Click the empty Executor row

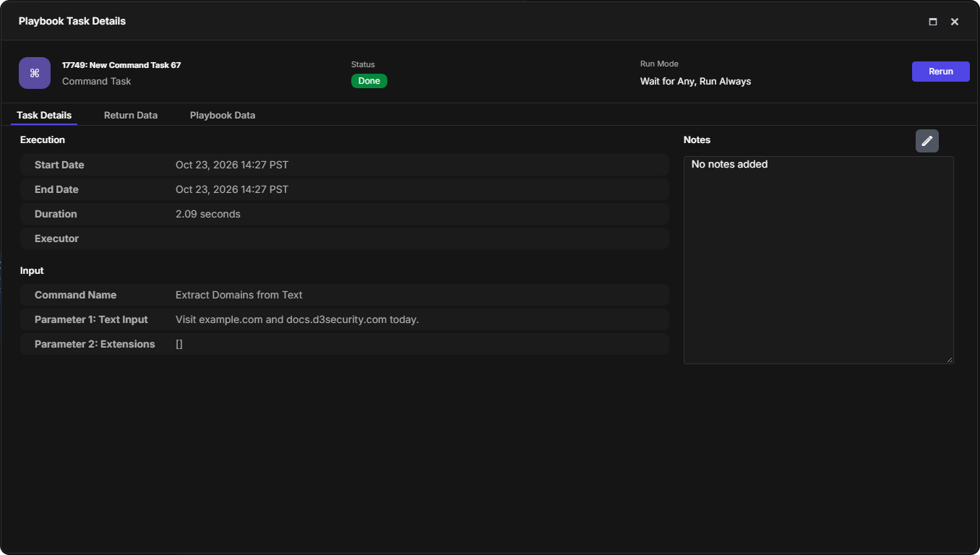[x=345, y=238]
